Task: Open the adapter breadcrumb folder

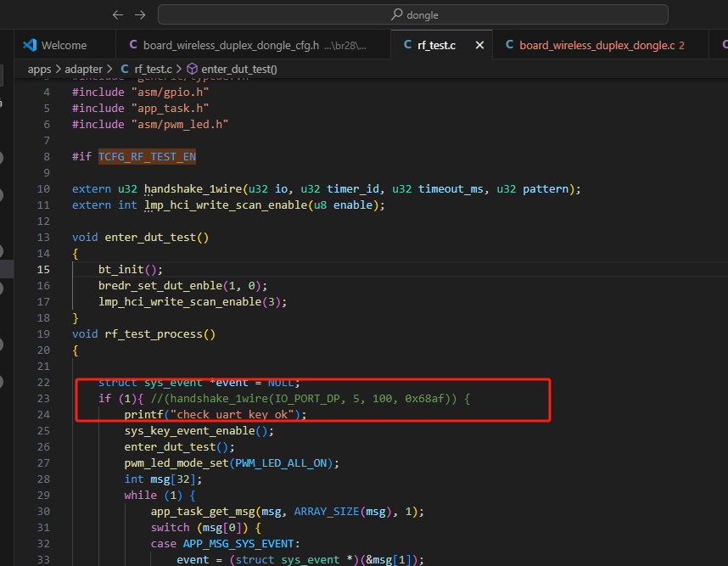Action: pyautogui.click(x=83, y=70)
